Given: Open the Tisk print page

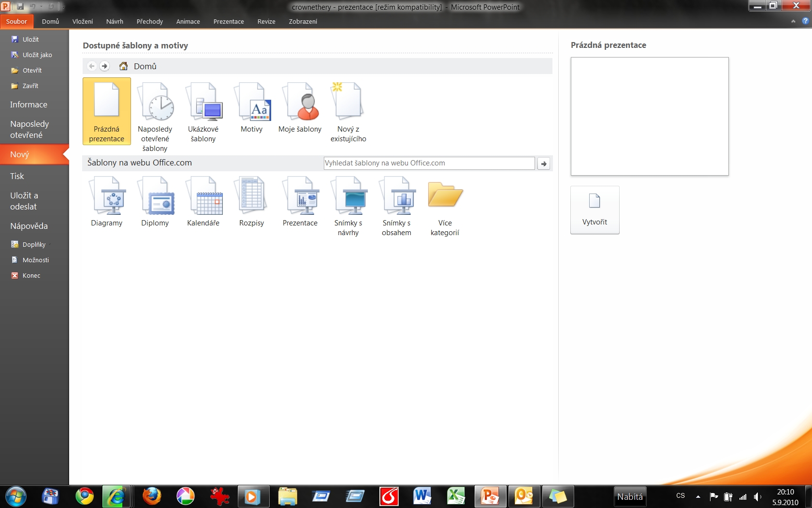Looking at the screenshot, I should point(34,176).
